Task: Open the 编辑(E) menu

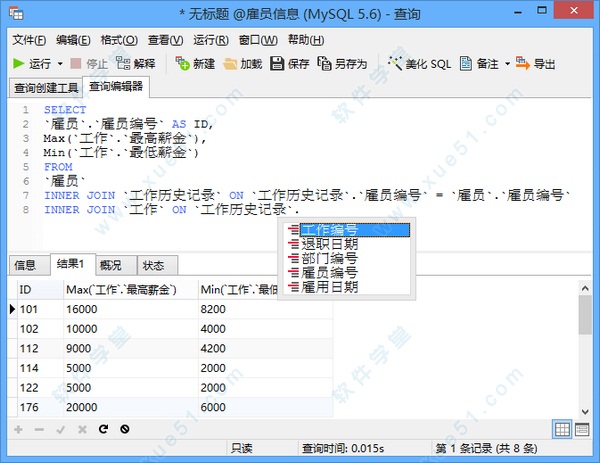Action: [x=73, y=40]
